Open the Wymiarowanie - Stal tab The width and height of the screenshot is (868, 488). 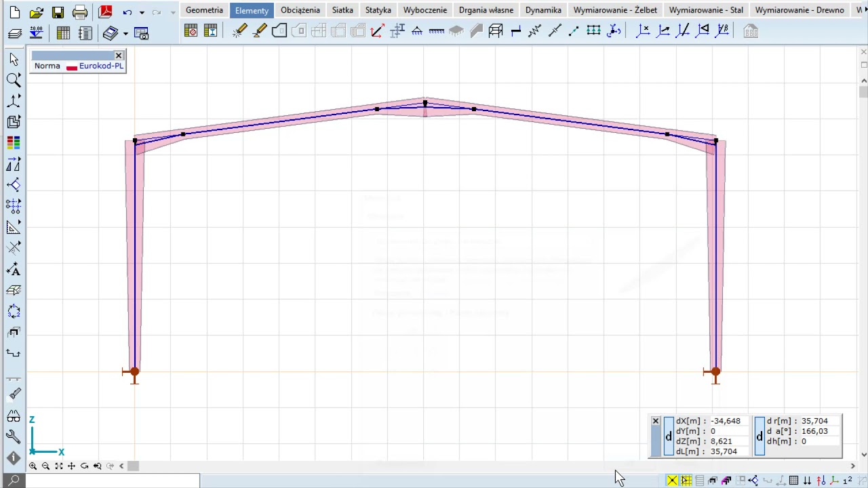tap(706, 10)
